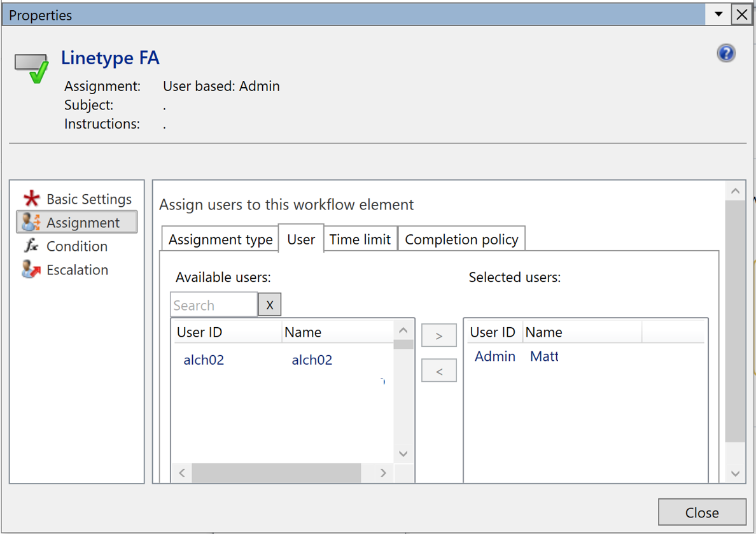Click the fx Condition icon
The width and height of the screenshot is (756, 534).
pyautogui.click(x=31, y=246)
